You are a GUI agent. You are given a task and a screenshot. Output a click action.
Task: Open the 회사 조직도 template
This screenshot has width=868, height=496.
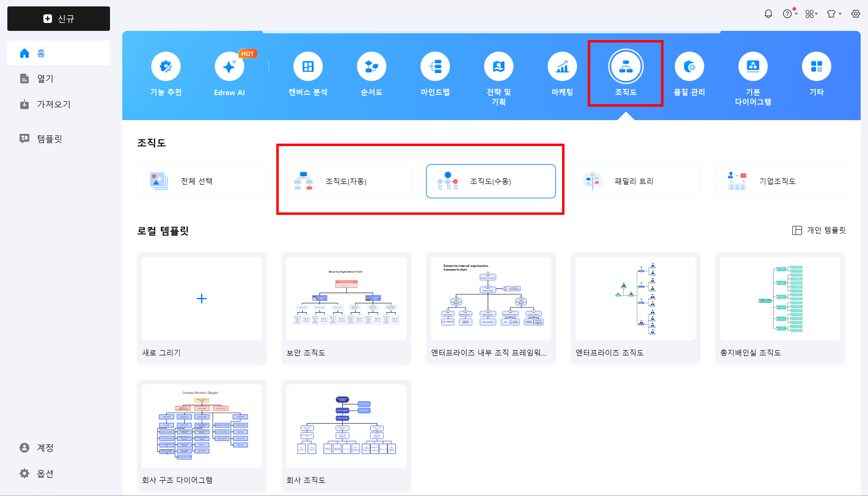coord(346,436)
